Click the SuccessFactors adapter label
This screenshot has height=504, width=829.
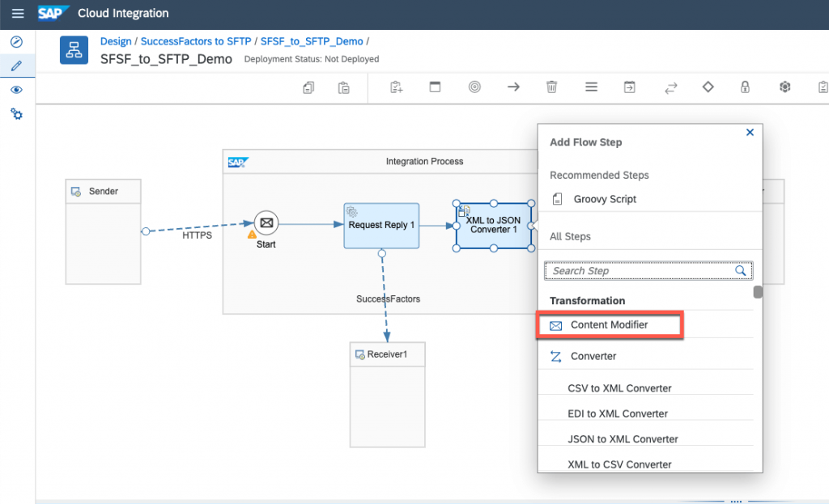388,299
